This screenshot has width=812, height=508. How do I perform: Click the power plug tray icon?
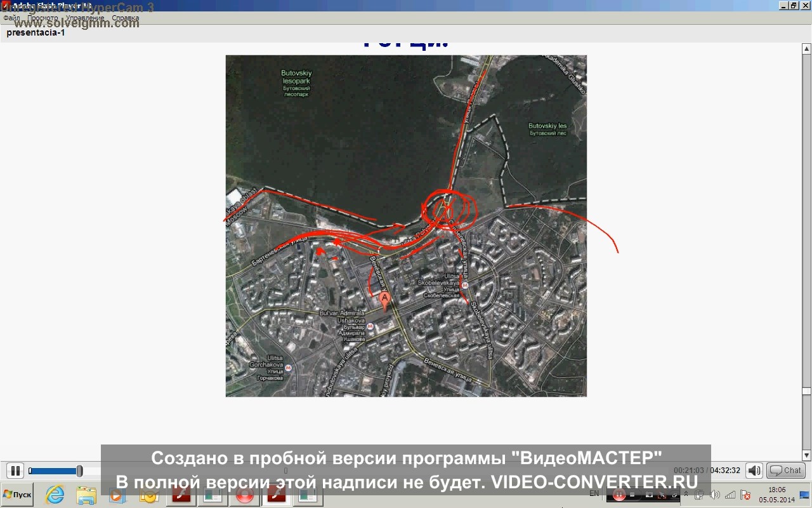point(700,495)
